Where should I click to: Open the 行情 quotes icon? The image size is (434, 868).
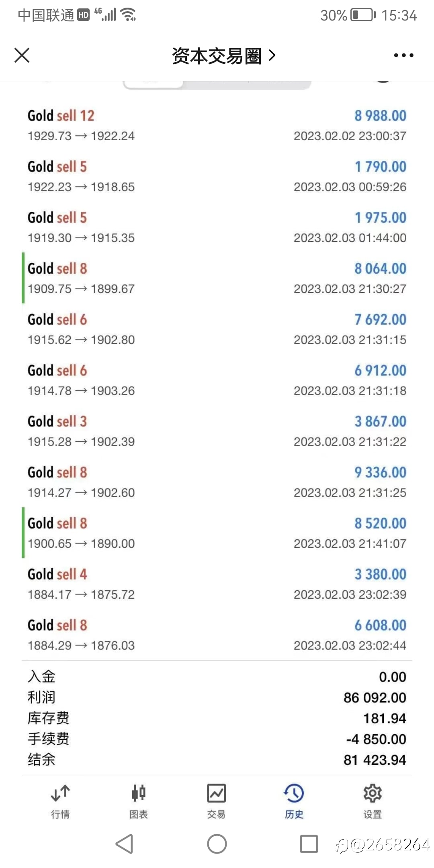(60, 801)
